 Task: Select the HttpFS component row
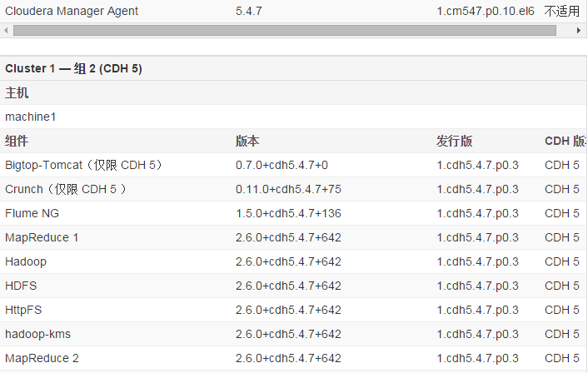point(294,310)
